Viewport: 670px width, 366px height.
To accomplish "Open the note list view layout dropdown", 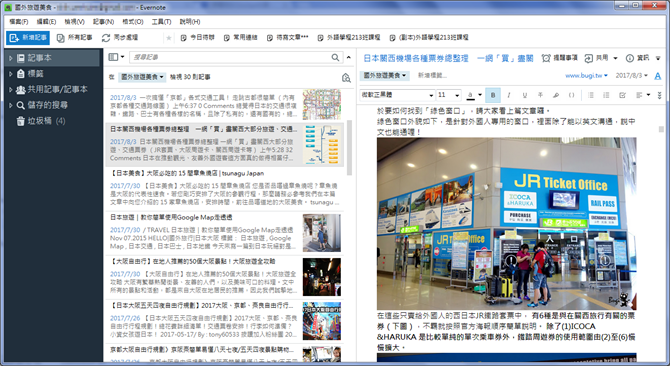I will 116,57.
